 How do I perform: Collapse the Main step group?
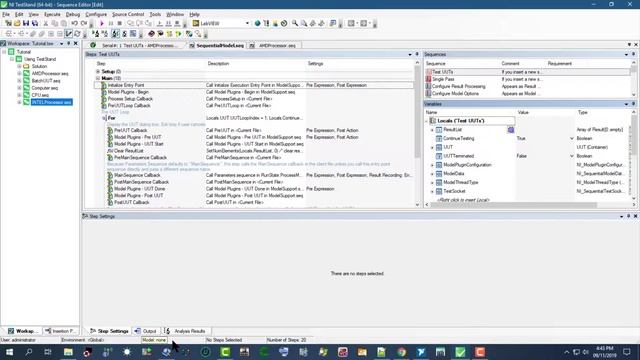coord(98,78)
